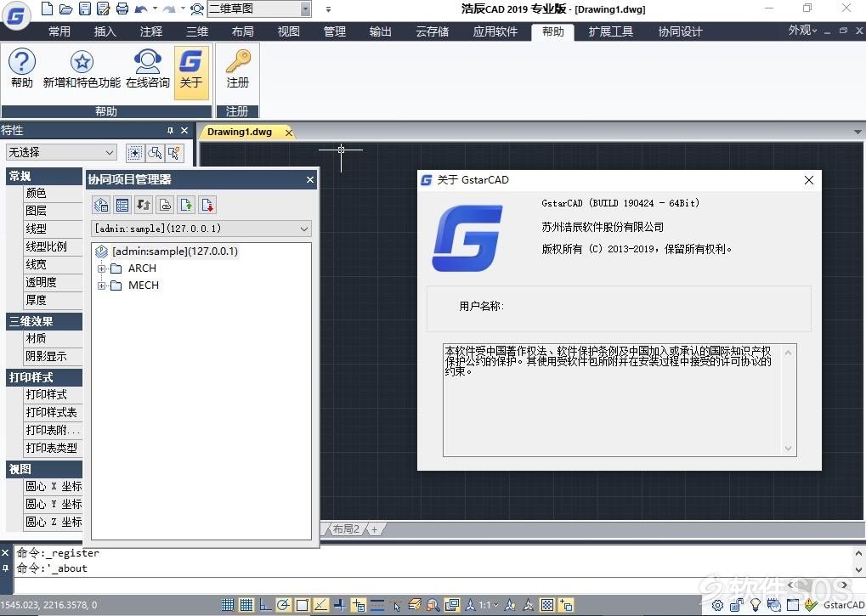Open 新增和特色功能 new features

82,69
